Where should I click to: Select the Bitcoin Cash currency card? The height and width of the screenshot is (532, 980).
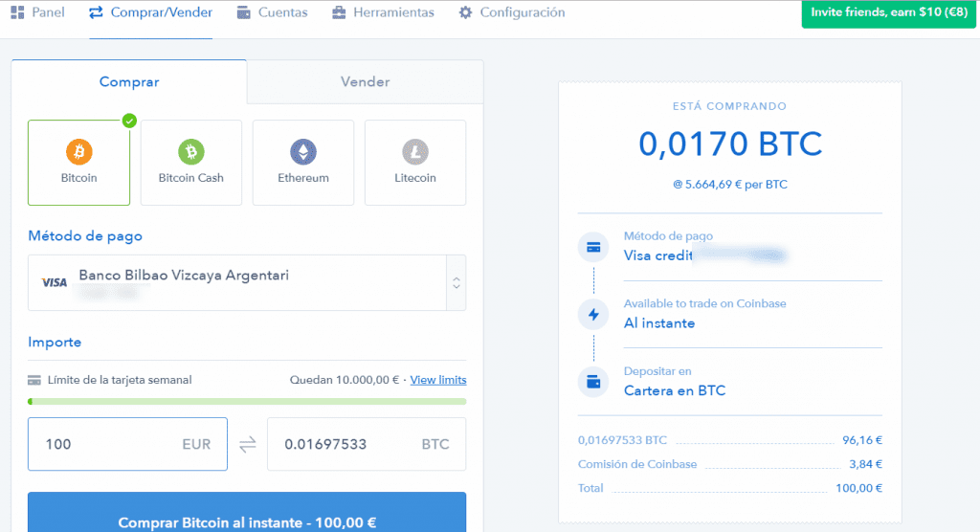[190, 163]
